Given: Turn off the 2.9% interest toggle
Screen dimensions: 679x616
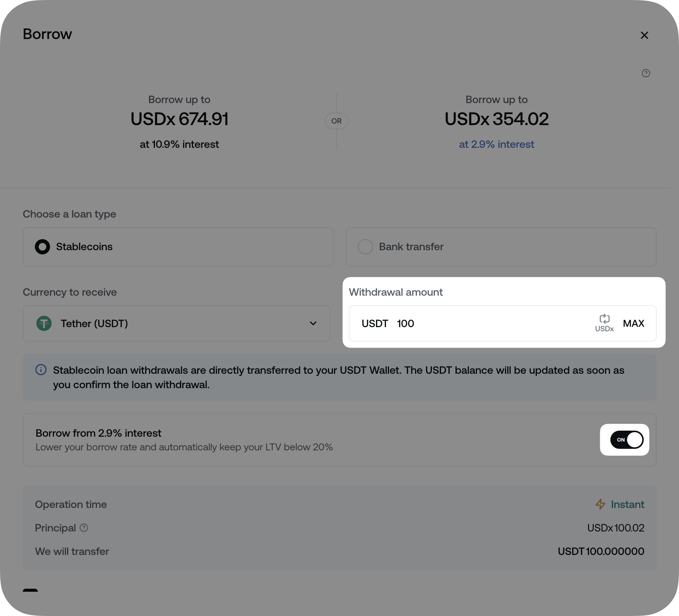Looking at the screenshot, I should (627, 440).
